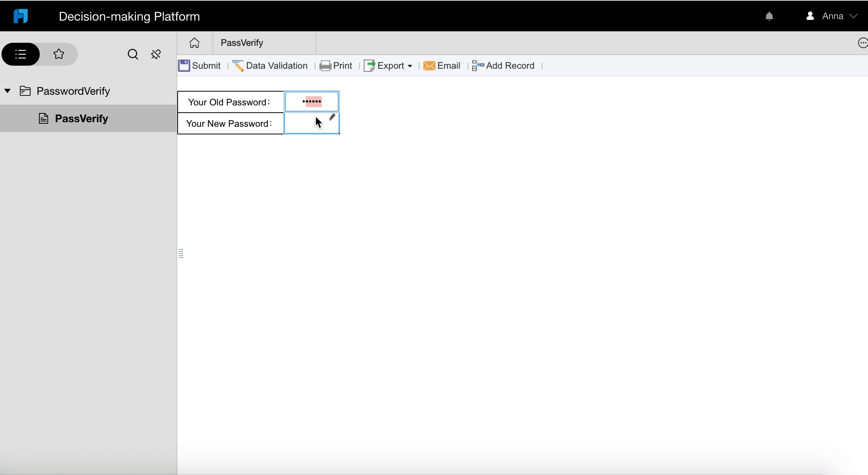The height and width of the screenshot is (475, 868).
Task: Collapse the PasswordVerify folder
Action: pos(7,90)
